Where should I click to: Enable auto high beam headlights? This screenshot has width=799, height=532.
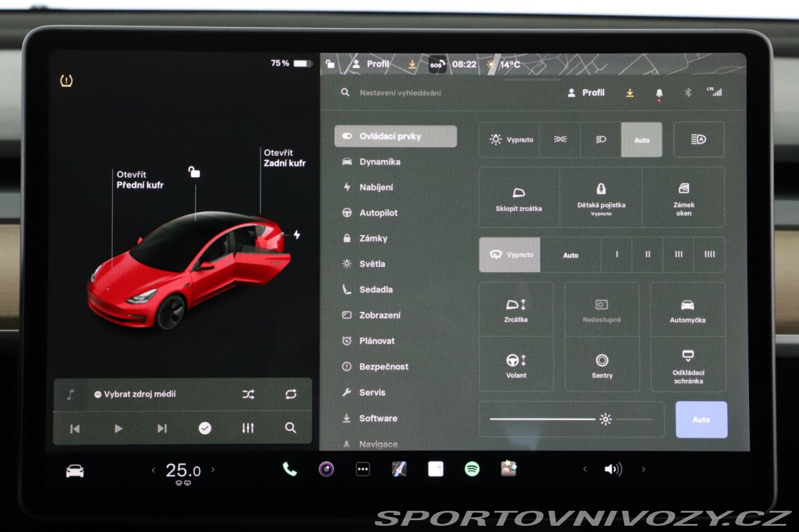click(x=699, y=140)
